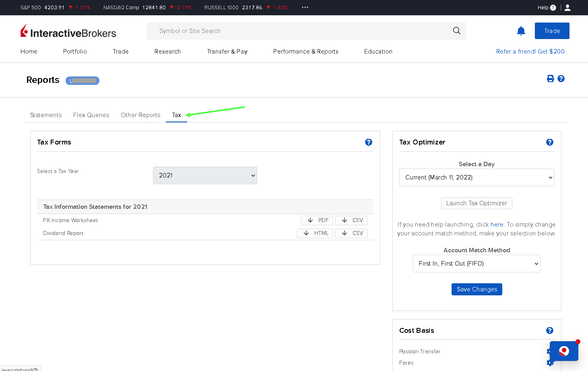Open Account Match Method dropdown

point(477,264)
